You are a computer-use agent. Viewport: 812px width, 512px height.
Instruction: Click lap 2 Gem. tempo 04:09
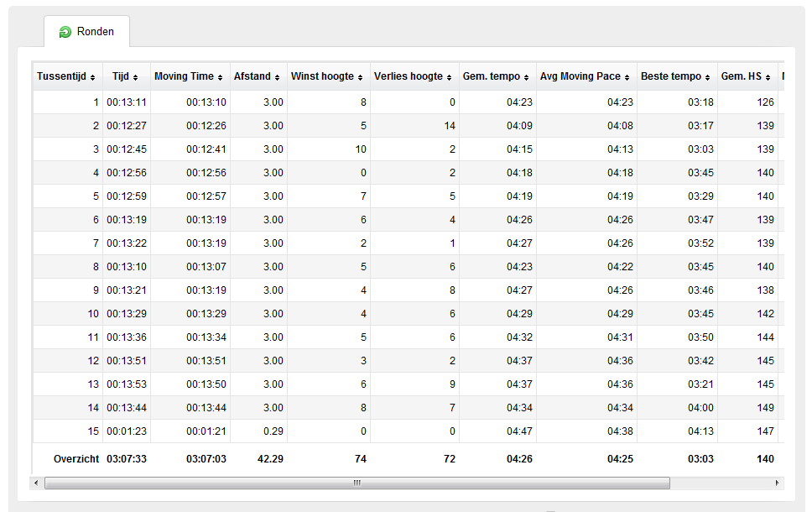click(x=519, y=125)
